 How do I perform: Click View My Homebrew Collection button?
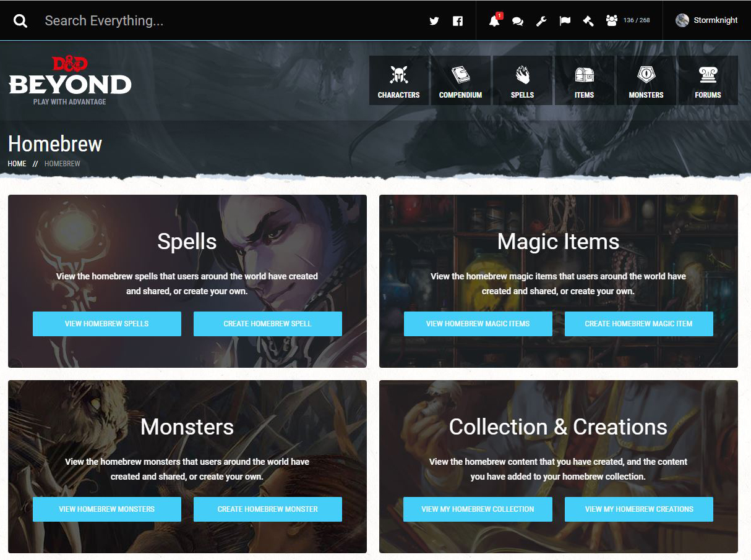(x=478, y=509)
